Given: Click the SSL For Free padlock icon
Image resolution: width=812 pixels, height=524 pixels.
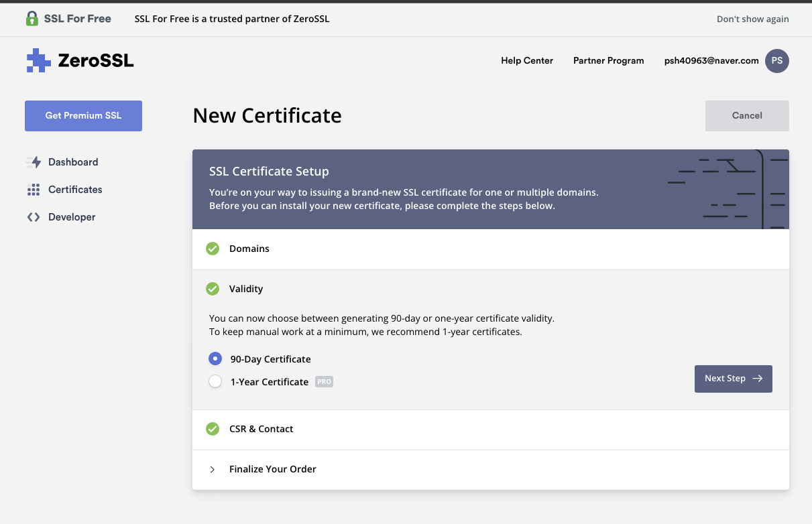Looking at the screenshot, I should (x=32, y=19).
